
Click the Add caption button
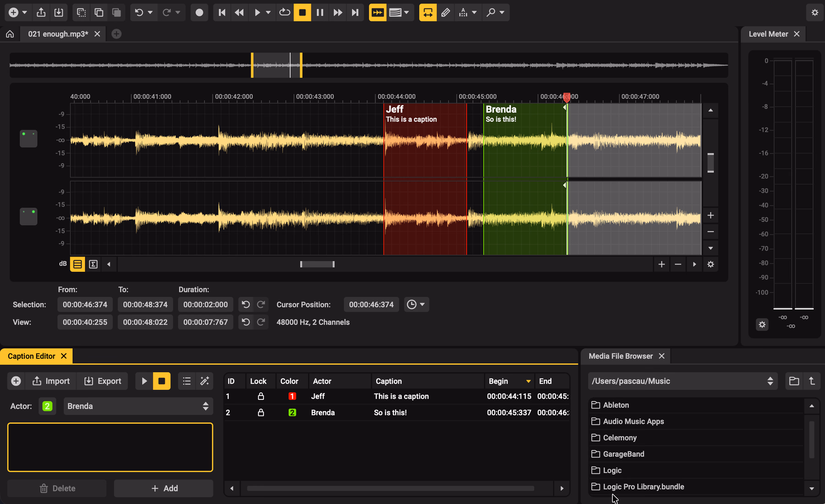[x=164, y=488]
